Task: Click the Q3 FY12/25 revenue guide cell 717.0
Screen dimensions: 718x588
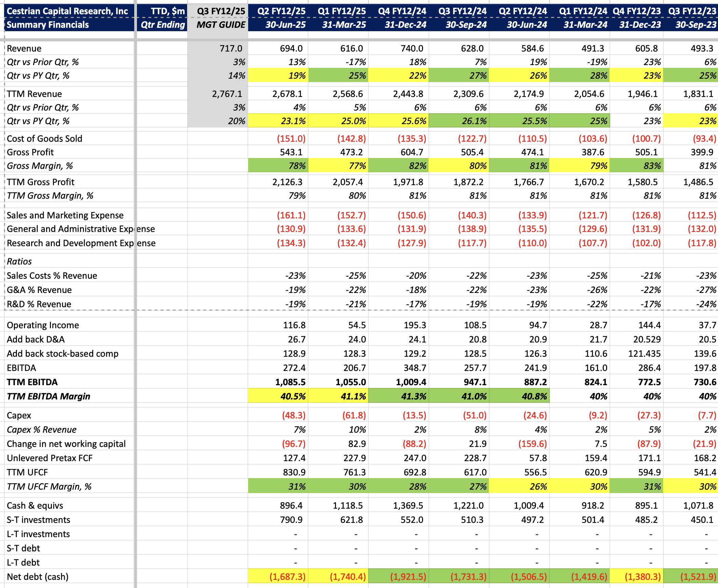Action: click(231, 48)
